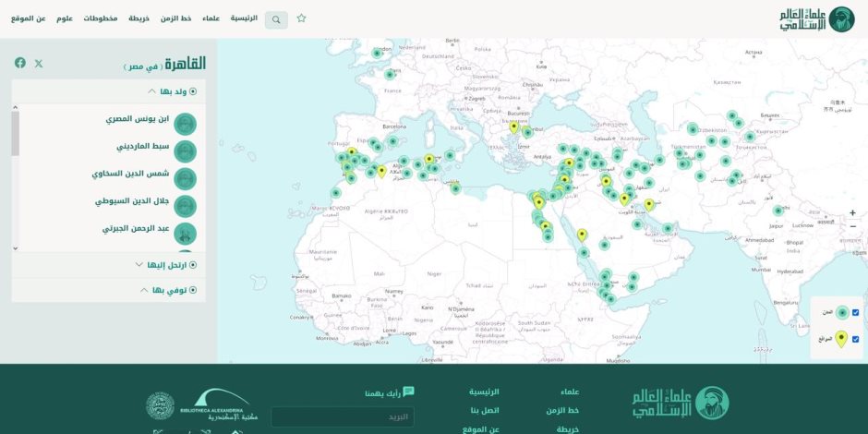Open the علوم menu in the top navigation
The image size is (868, 434).
(x=65, y=18)
